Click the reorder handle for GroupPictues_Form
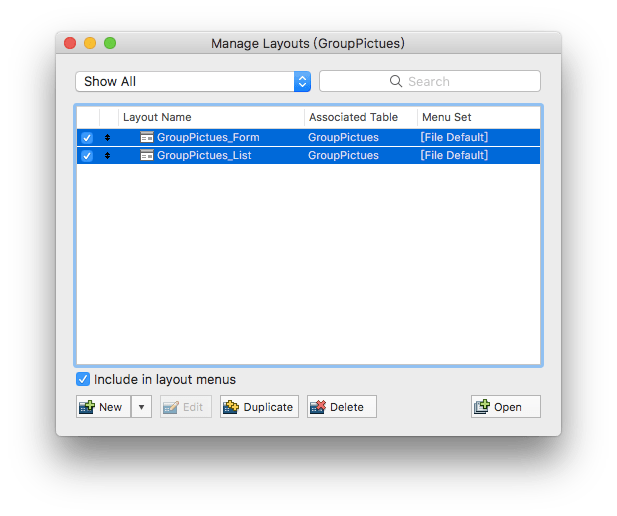This screenshot has width=617, height=516. coord(107,137)
